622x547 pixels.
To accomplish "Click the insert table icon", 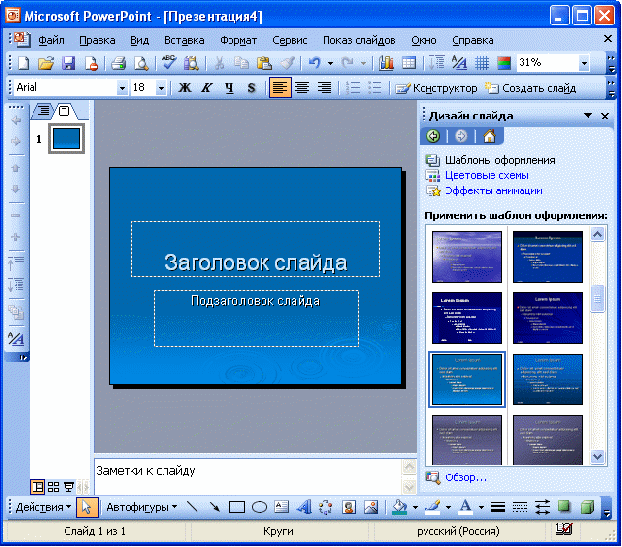I will (409, 63).
